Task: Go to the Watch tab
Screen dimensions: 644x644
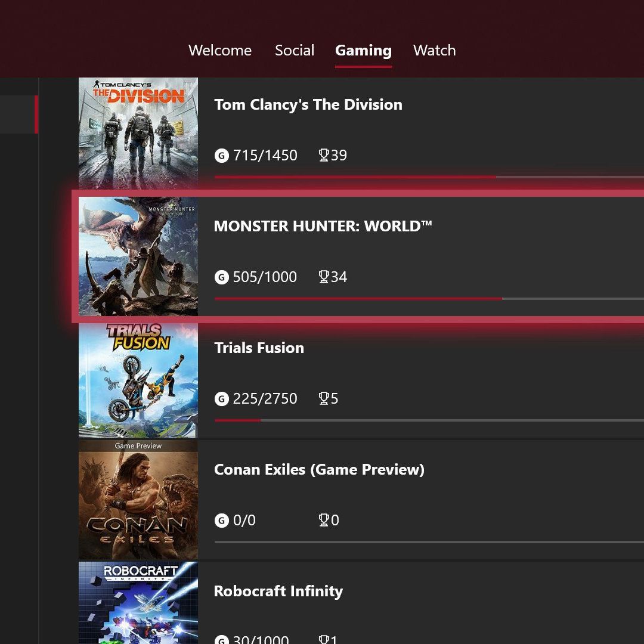Action: tap(434, 51)
